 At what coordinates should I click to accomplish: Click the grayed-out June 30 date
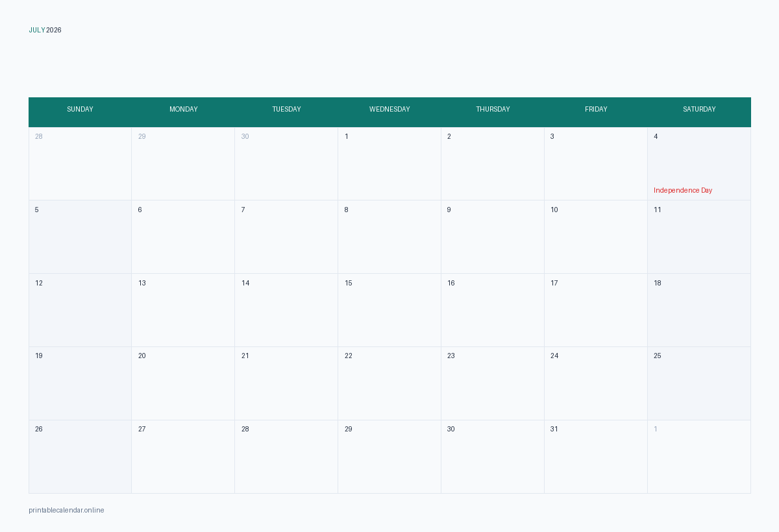[x=245, y=136]
